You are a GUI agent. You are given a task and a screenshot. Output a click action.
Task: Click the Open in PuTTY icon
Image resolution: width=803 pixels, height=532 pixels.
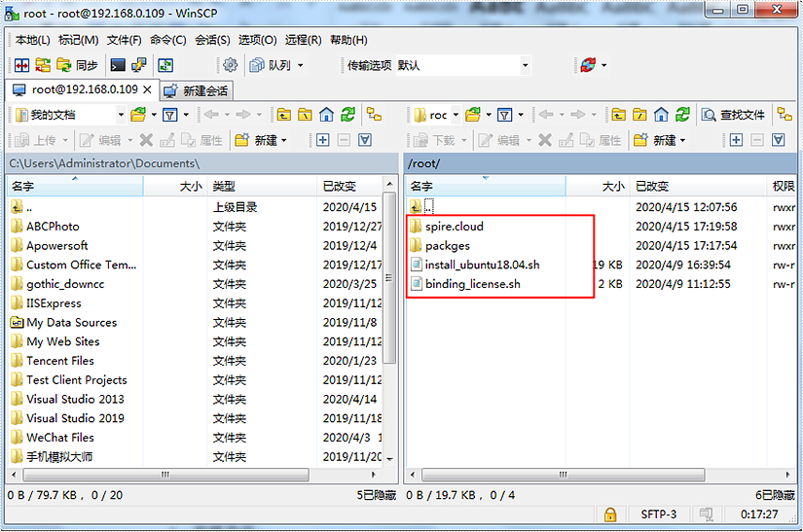pyautogui.click(x=139, y=65)
